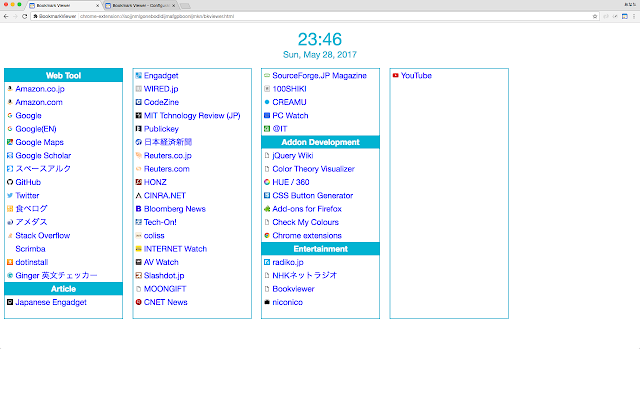Image resolution: width=640 pixels, height=400 pixels.
Task: Click the GitHub octocat favicon
Action: [x=10, y=182]
